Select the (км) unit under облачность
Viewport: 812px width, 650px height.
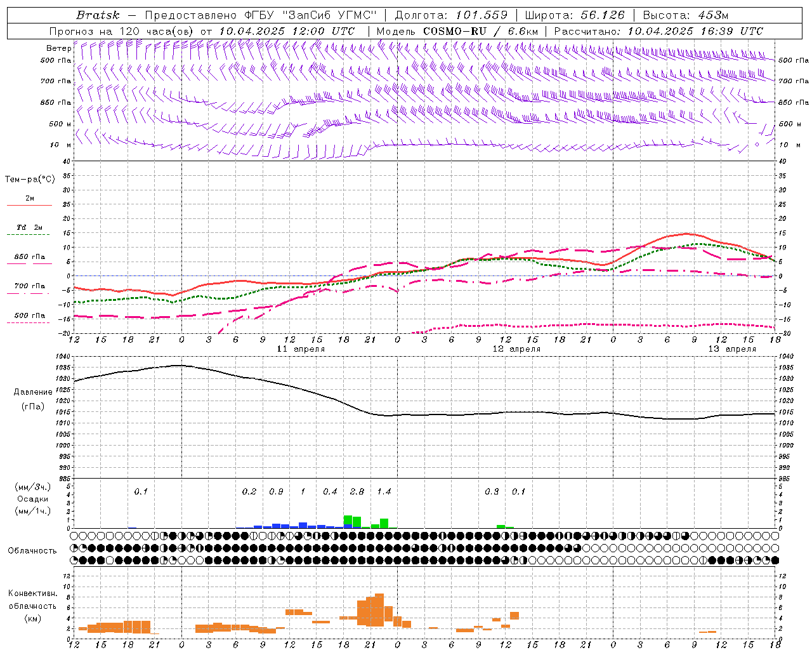(33, 618)
